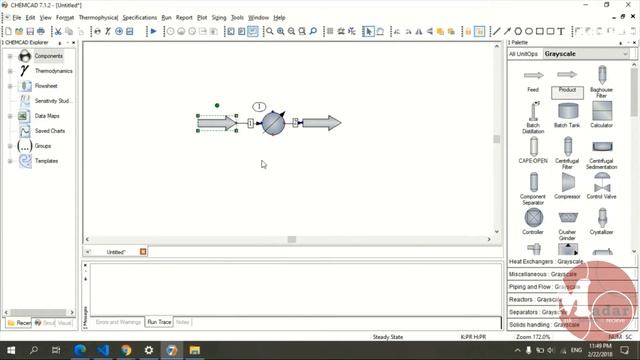
Task: Click the Zoom out magnifier icon
Action: pos(291,31)
